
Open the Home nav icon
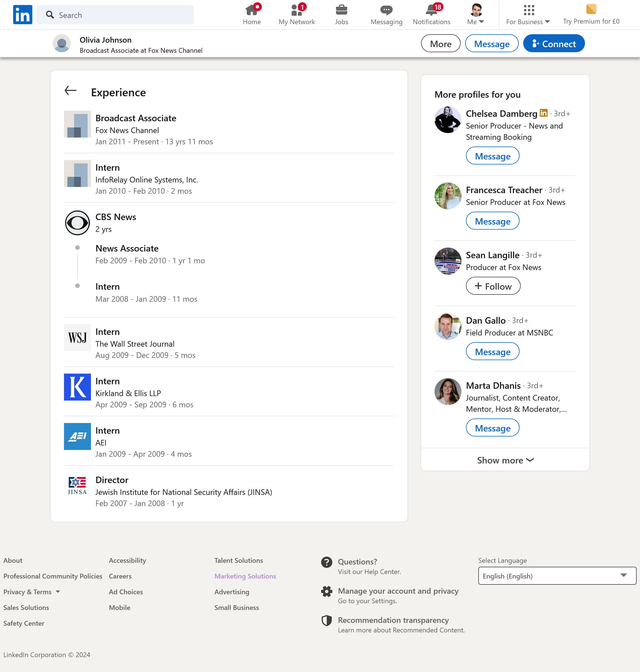(252, 10)
